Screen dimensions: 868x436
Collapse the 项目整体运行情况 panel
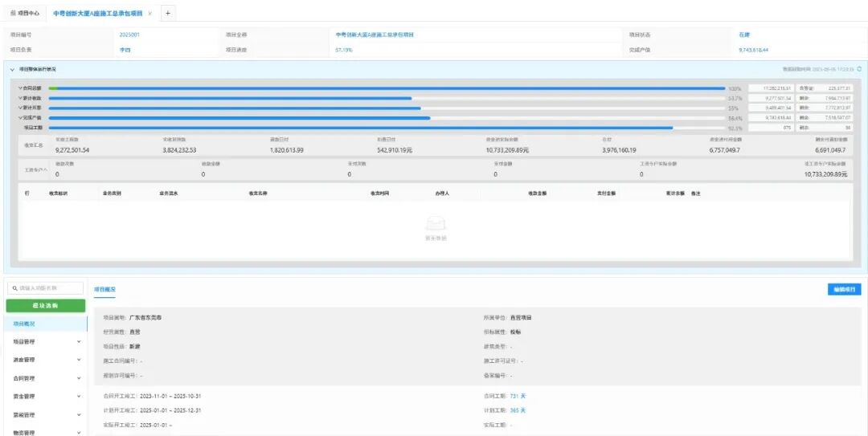point(12,70)
